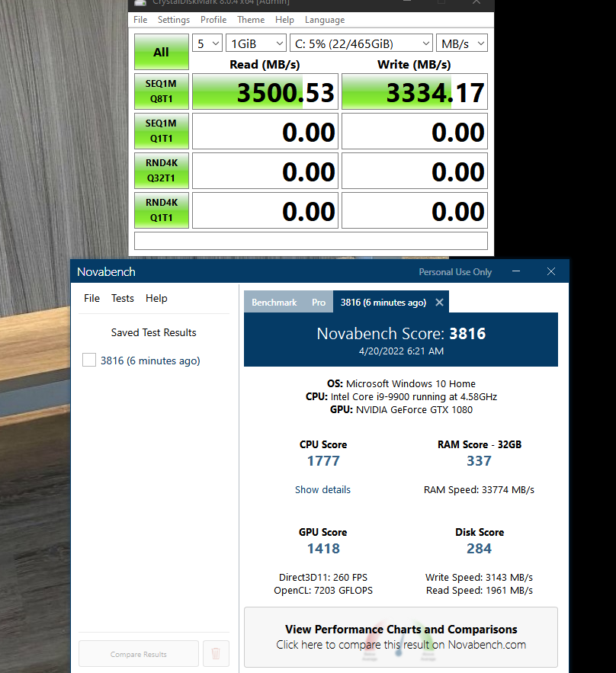Click the CPU: Intel Core i9-9900 line
The image size is (616, 673).
click(x=401, y=396)
